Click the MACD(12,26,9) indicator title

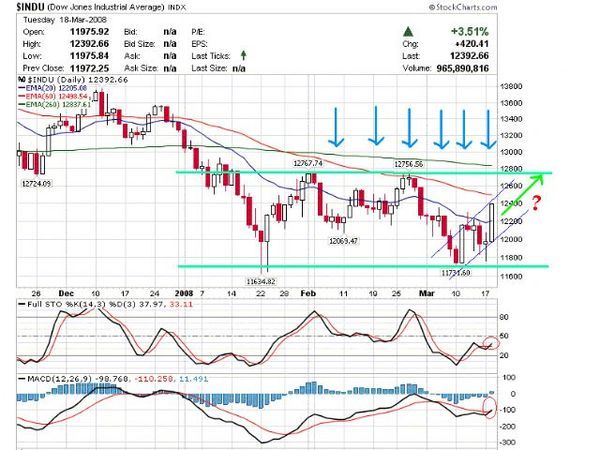pyautogui.click(x=59, y=379)
